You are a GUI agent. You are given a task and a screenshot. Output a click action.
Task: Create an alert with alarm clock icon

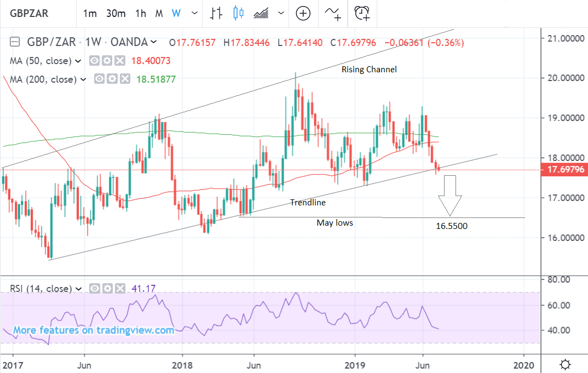tap(362, 13)
